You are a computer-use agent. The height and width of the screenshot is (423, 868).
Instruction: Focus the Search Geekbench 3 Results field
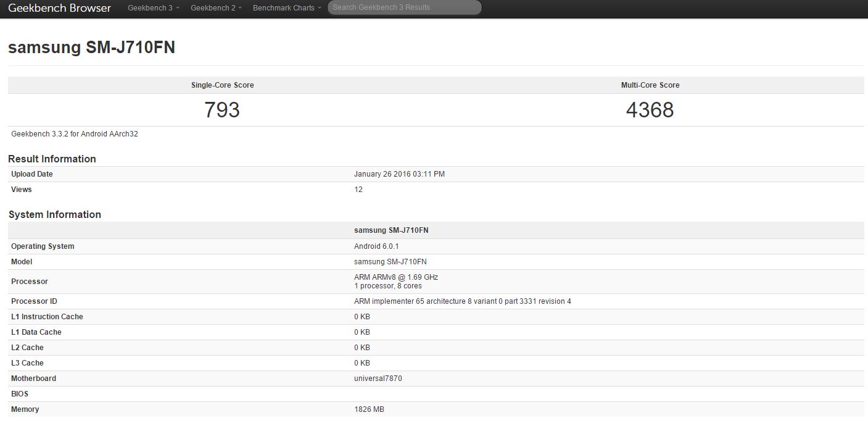click(404, 8)
